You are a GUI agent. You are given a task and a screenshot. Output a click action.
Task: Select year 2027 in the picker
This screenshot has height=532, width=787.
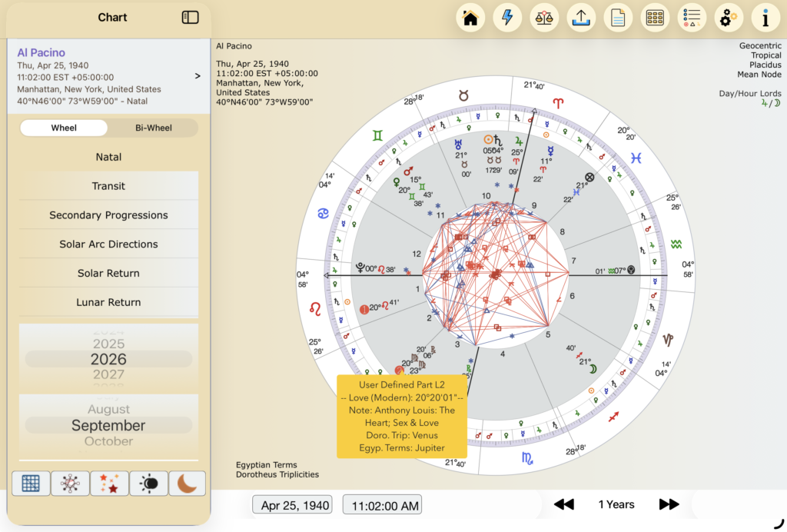click(108, 374)
